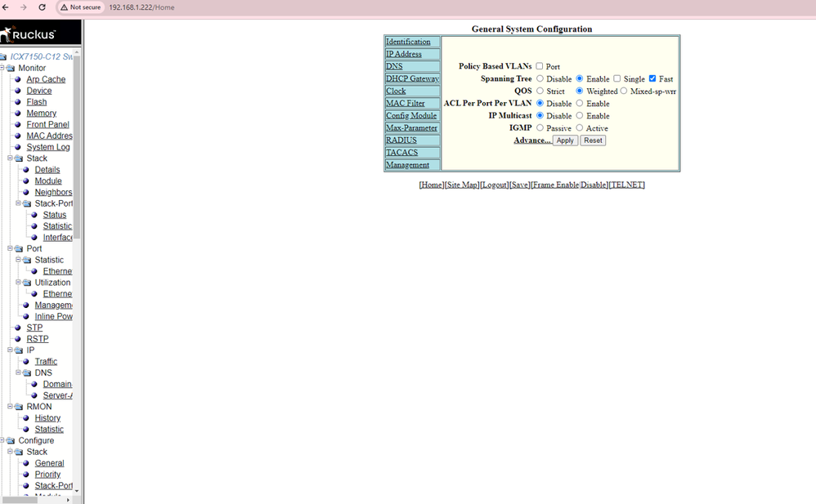The image size is (816, 504).
Task: Click the bullet icon beside Arp Cache
Action: click(x=18, y=80)
